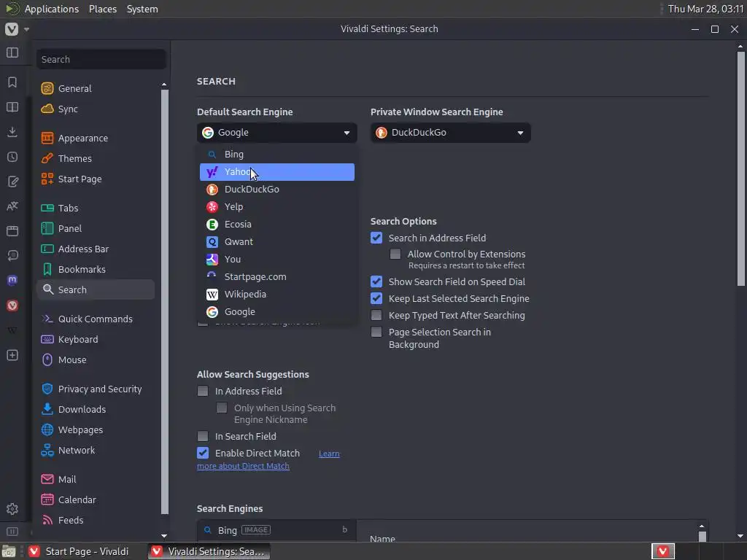747x560 pixels.
Task: Open the Reading List panel icon
Action: tap(12, 106)
